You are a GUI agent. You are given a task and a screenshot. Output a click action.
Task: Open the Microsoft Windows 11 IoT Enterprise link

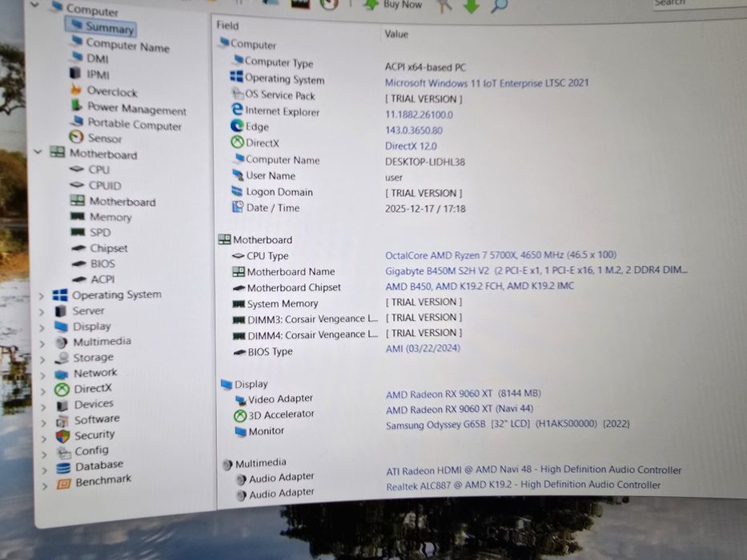(487, 83)
